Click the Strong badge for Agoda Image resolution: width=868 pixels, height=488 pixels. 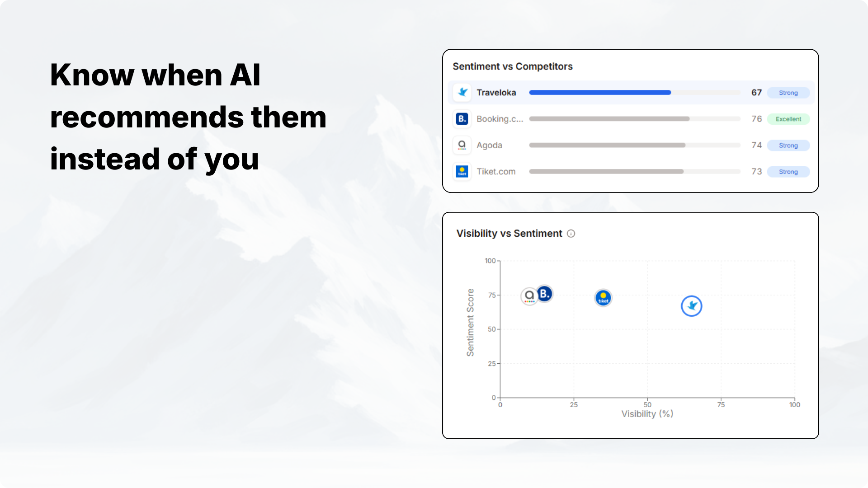[788, 145]
